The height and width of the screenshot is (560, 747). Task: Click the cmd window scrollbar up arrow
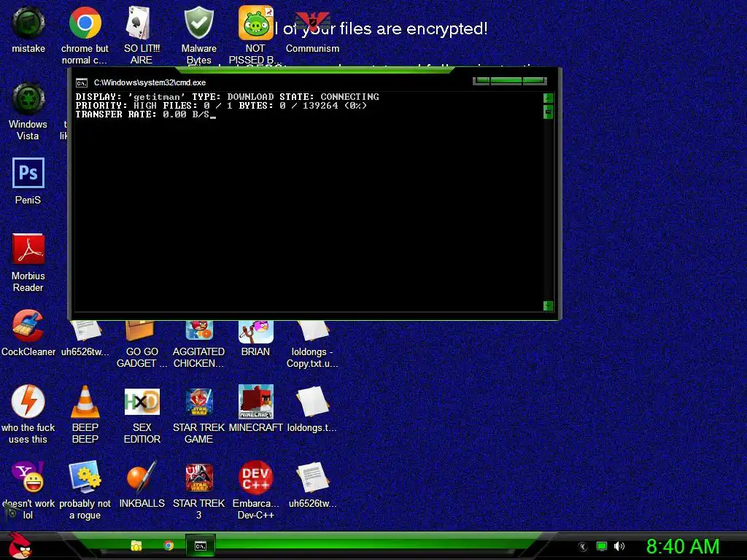[548, 98]
